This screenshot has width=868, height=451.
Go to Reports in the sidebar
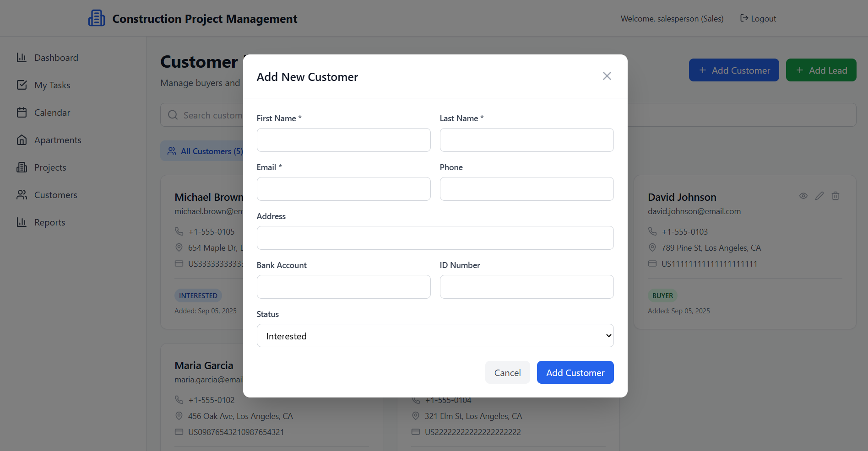pyautogui.click(x=49, y=222)
